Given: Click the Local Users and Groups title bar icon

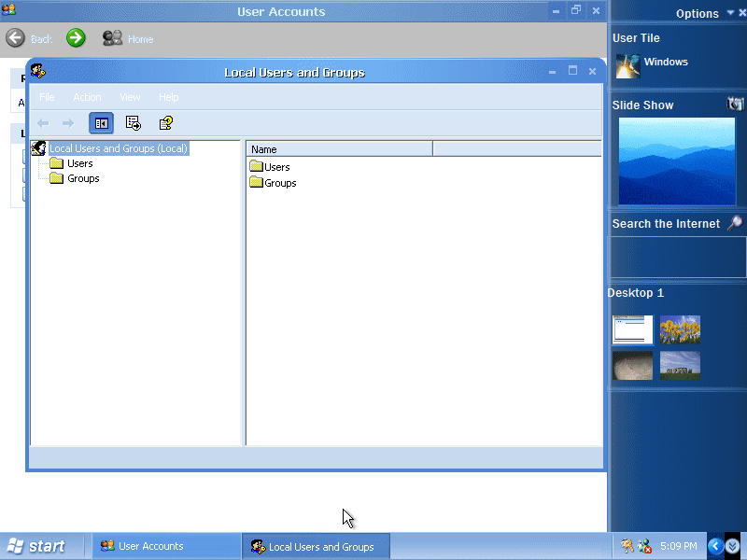Looking at the screenshot, I should pyautogui.click(x=38, y=71).
